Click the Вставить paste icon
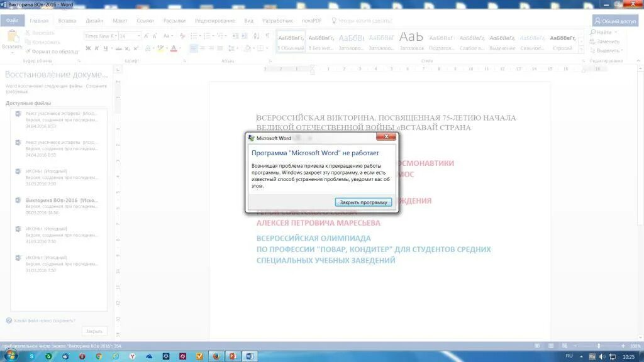Image resolution: width=644 pixels, height=362 pixels. 13,36
